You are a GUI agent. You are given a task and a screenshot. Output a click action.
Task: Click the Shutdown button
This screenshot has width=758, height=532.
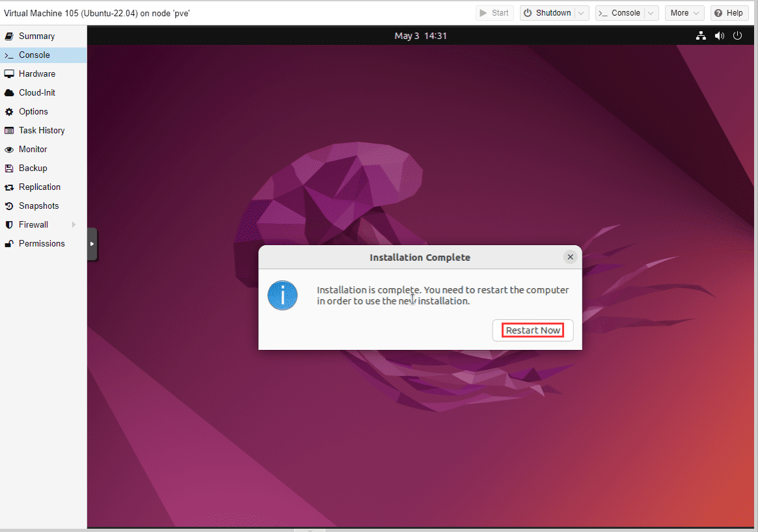[548, 13]
